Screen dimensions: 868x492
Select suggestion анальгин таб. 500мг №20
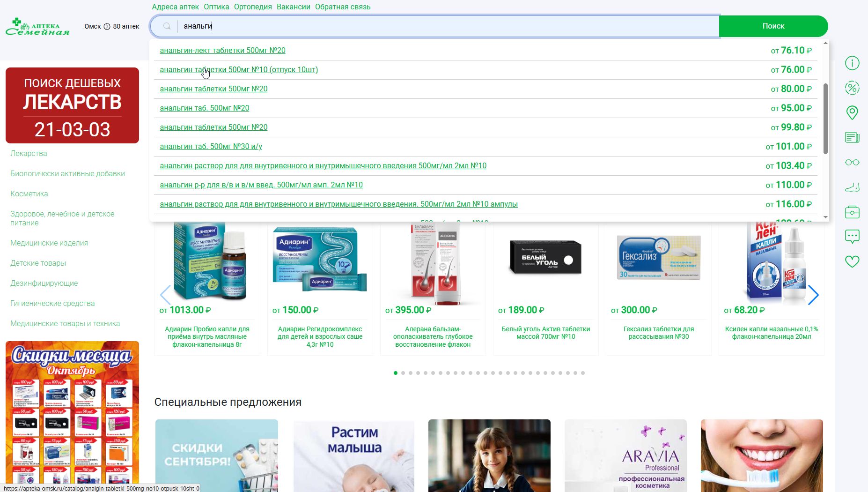[204, 108]
